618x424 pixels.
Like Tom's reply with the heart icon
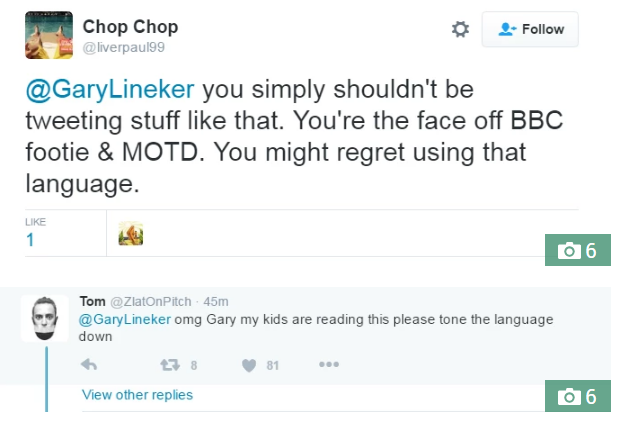coord(248,364)
